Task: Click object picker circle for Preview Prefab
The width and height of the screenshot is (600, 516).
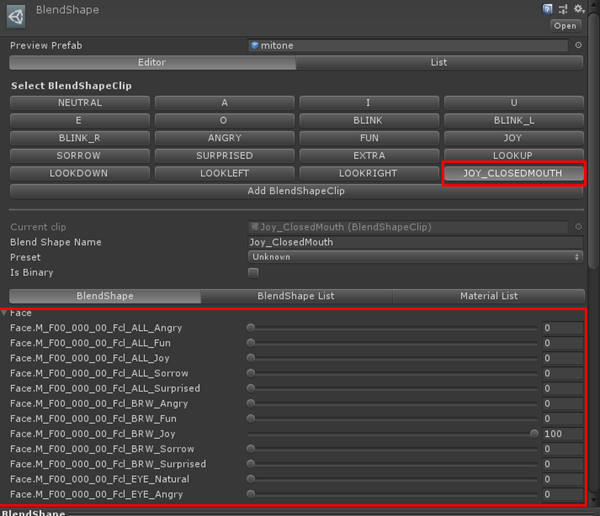Action: 579,45
